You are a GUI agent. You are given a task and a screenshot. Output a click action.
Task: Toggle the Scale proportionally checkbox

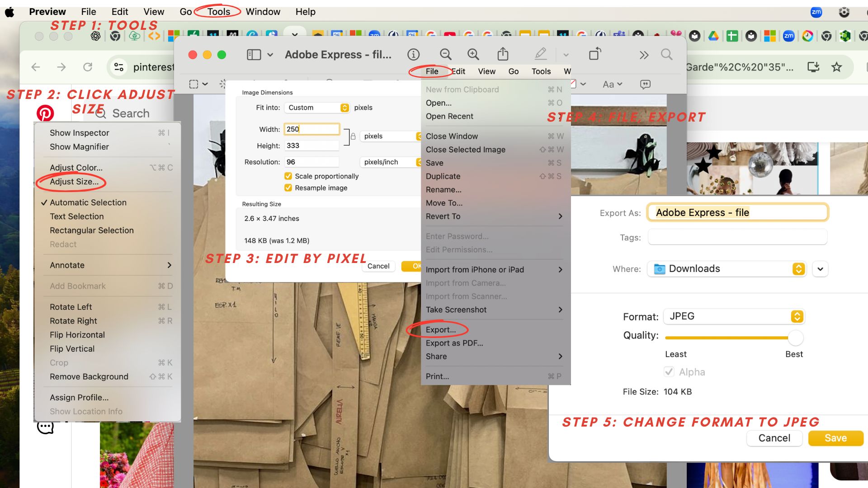288,176
